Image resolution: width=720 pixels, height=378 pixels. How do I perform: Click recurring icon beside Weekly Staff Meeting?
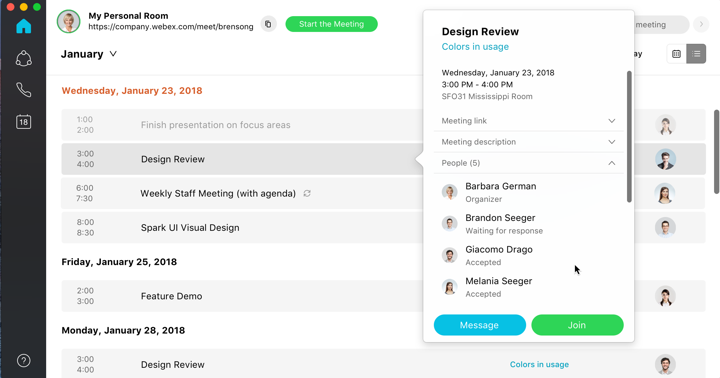point(307,193)
